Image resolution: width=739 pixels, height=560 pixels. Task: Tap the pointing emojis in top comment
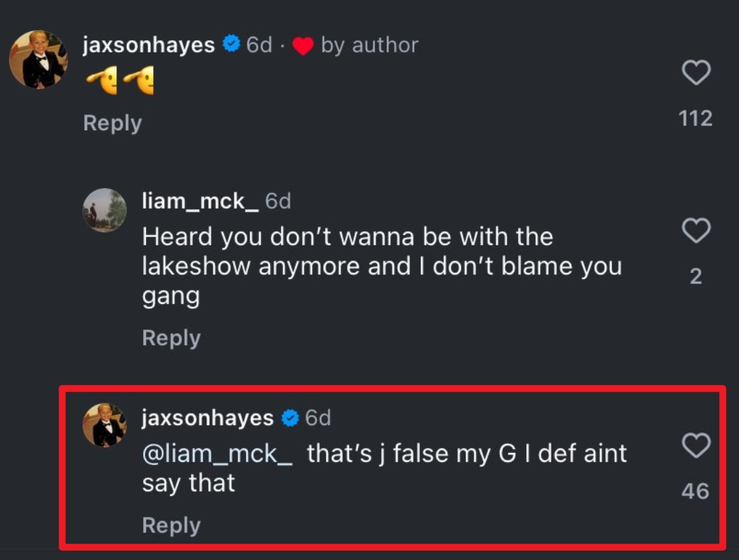(x=120, y=83)
